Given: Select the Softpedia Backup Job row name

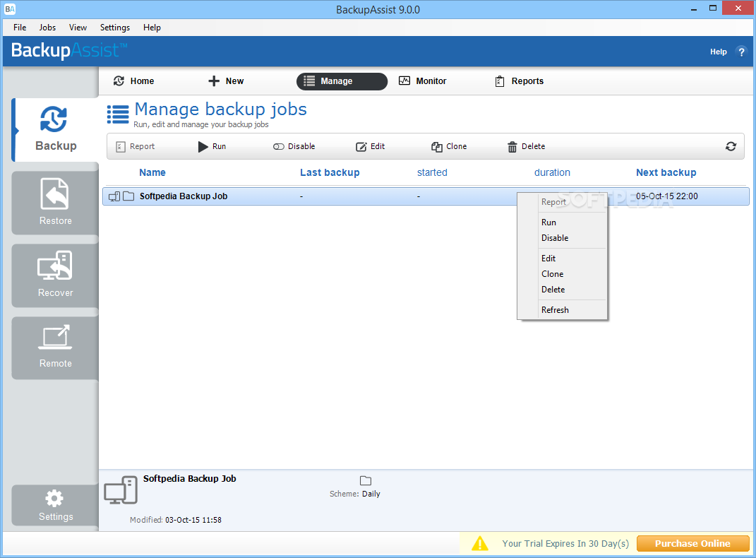Looking at the screenshot, I should click(184, 196).
